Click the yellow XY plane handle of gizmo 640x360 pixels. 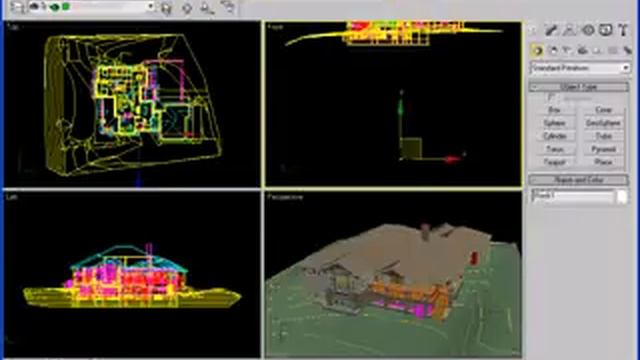[411, 149]
